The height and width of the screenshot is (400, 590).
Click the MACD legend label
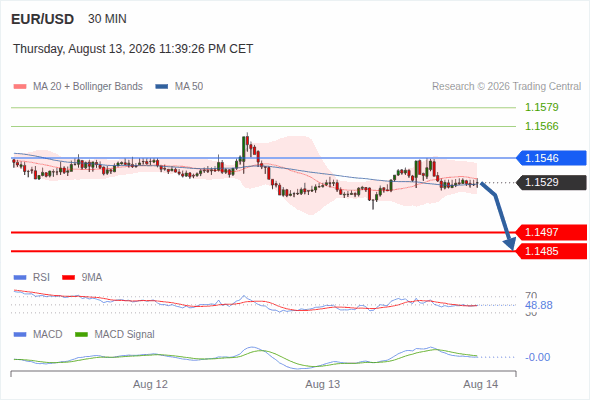pos(48,335)
